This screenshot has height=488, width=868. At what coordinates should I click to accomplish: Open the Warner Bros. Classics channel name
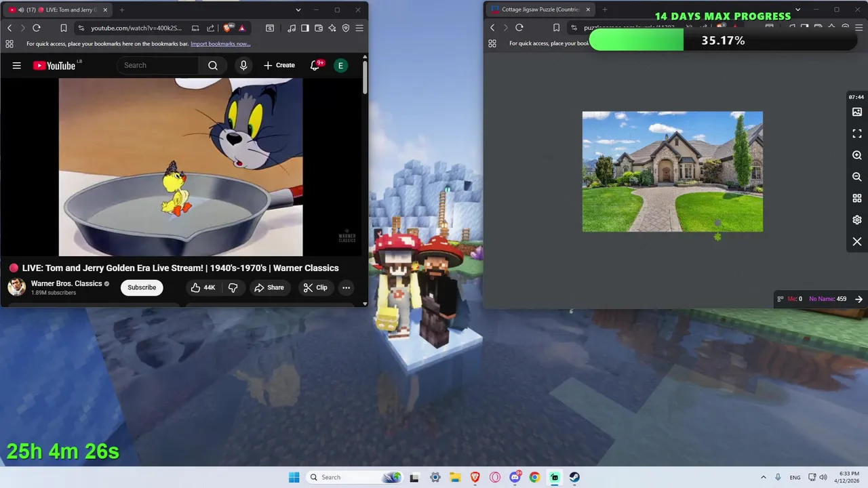point(66,283)
